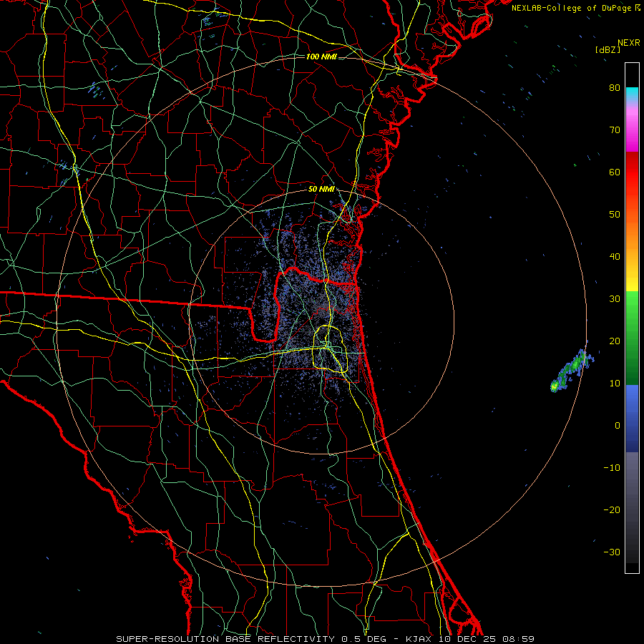
Task: Click the "100 NMI" range ring label
Action: click(x=321, y=57)
